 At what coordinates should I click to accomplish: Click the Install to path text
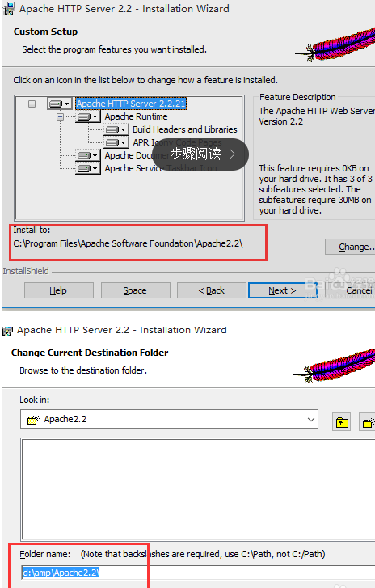click(x=128, y=243)
